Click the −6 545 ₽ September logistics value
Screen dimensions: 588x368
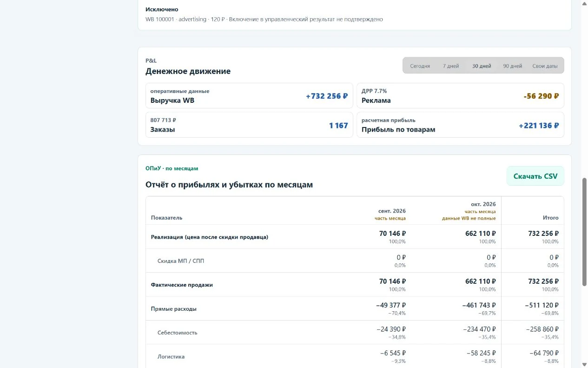pos(393,353)
